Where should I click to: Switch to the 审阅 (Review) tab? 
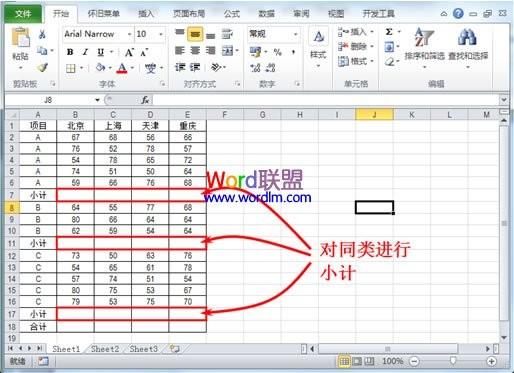(301, 14)
